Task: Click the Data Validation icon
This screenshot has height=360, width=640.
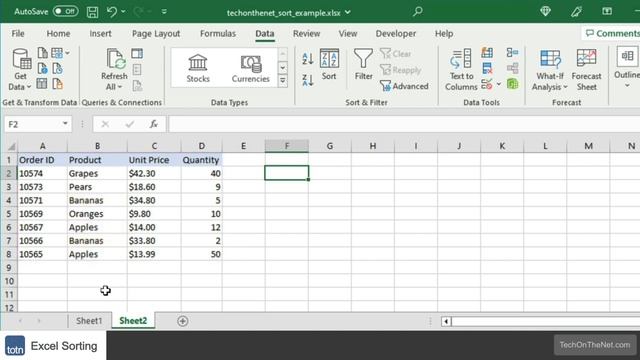Action: point(487,84)
